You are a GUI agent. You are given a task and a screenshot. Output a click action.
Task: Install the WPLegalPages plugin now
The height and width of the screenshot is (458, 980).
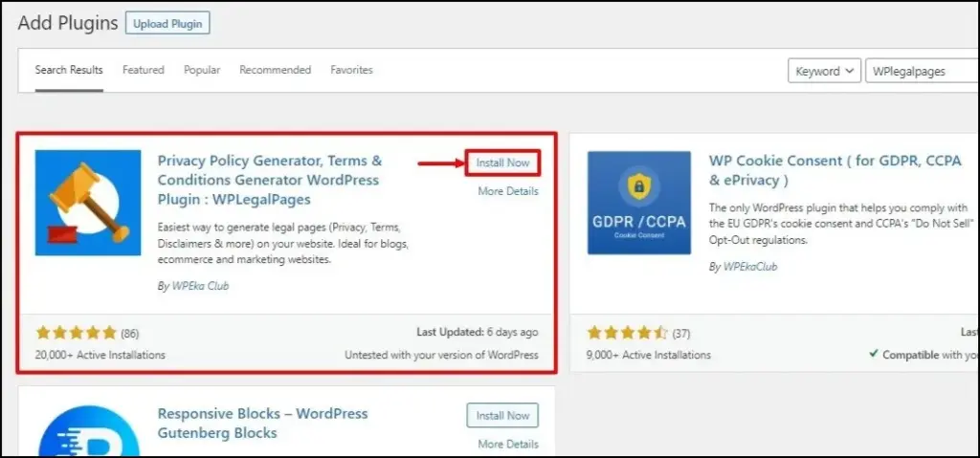[x=502, y=163]
